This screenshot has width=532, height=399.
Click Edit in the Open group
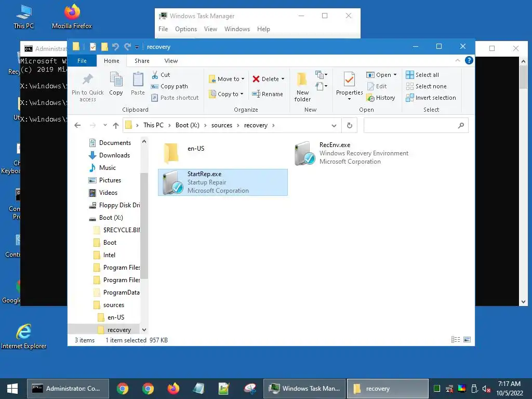click(x=377, y=86)
